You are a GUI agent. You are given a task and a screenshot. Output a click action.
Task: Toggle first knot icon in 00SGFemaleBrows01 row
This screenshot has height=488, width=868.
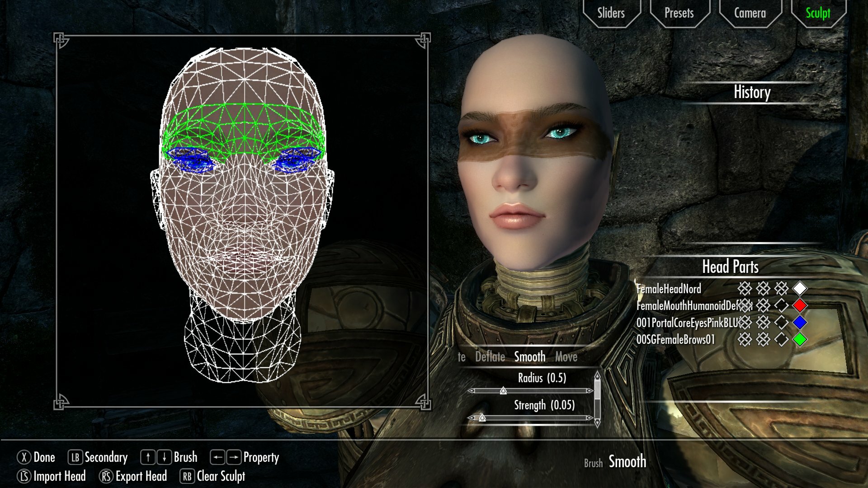[745, 339]
